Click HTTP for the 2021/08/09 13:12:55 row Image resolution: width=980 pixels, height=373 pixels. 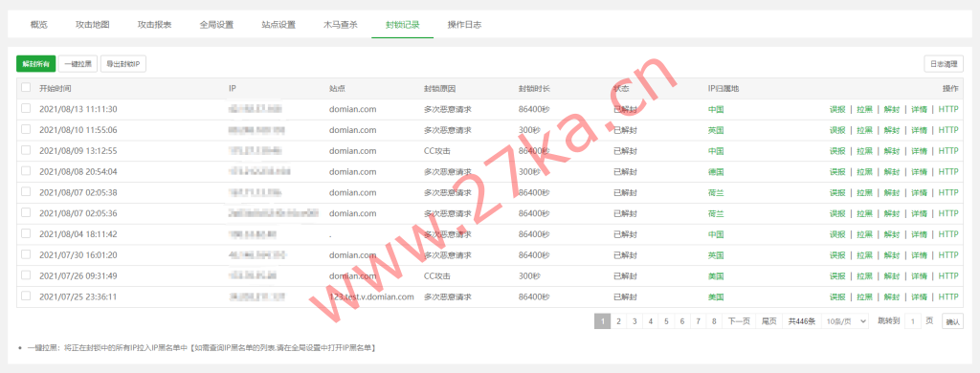tap(948, 150)
